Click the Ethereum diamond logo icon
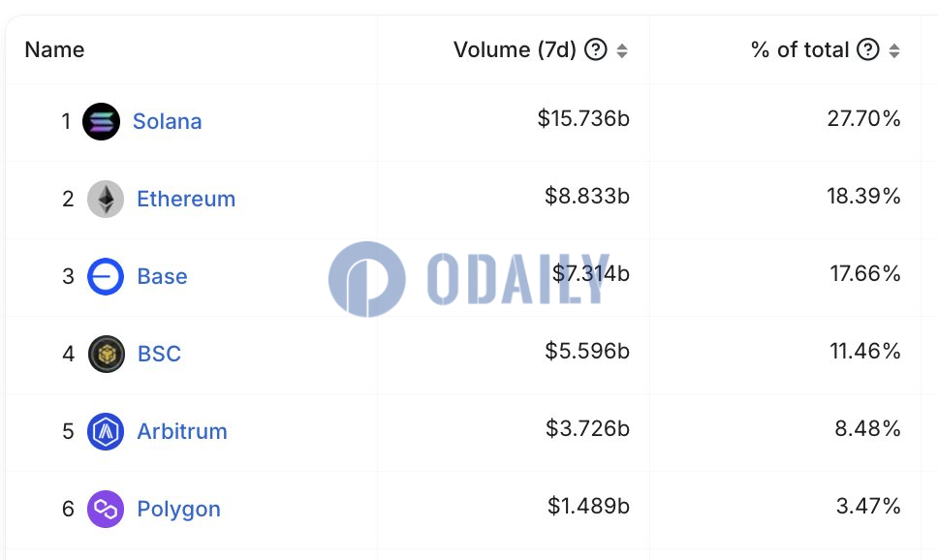This screenshot has width=938, height=560. (x=106, y=199)
